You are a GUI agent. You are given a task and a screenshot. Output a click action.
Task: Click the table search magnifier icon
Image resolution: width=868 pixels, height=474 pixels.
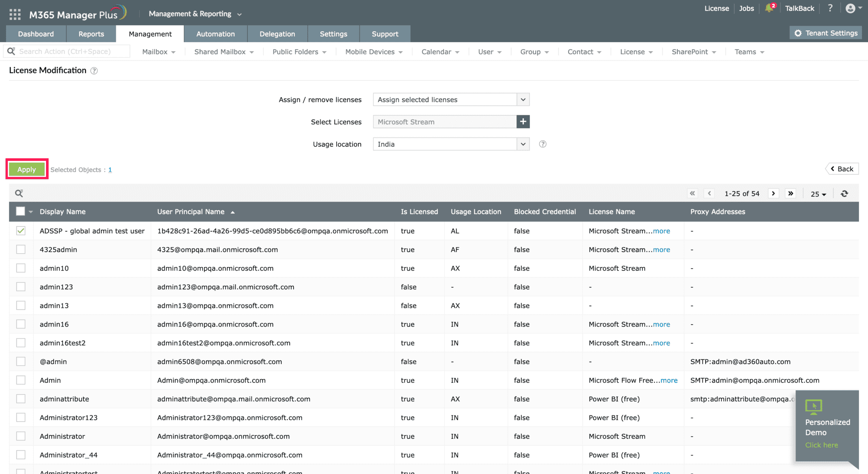click(x=19, y=193)
